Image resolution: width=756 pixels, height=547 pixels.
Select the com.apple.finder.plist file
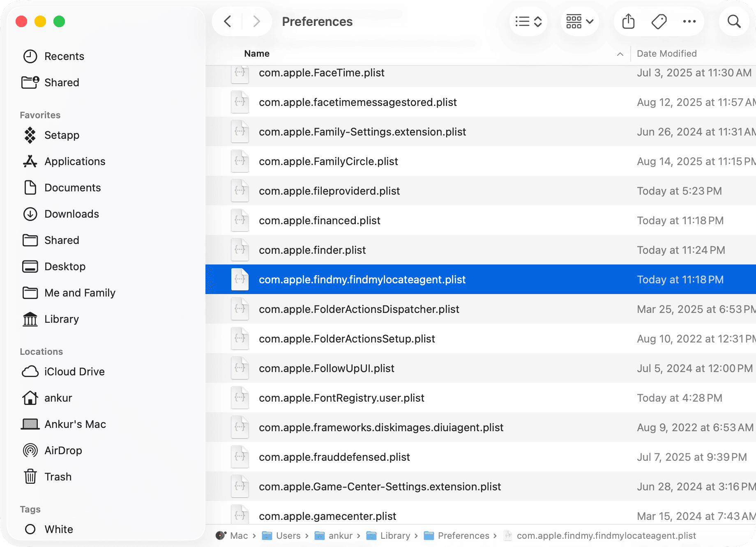click(312, 250)
